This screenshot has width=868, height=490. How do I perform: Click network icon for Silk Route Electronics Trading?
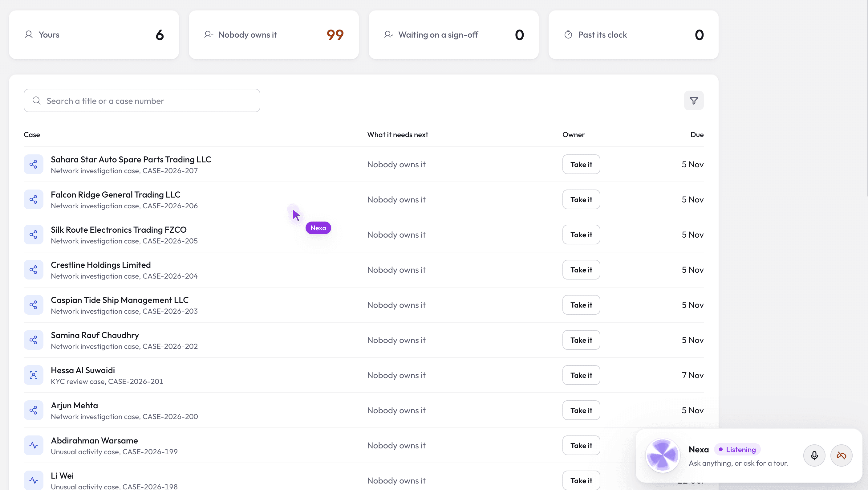click(x=33, y=235)
